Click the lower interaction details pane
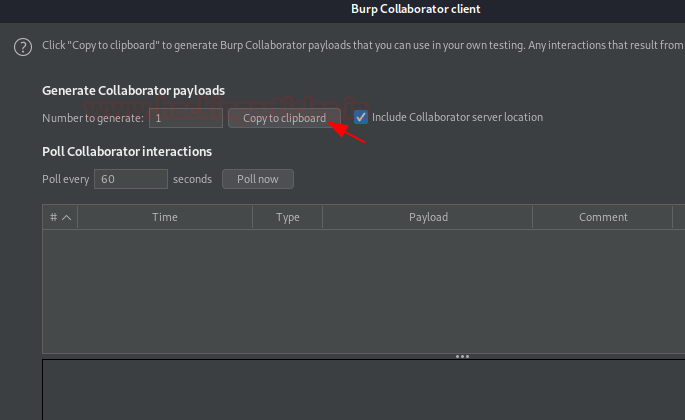The height and width of the screenshot is (420, 685). click(x=363, y=390)
